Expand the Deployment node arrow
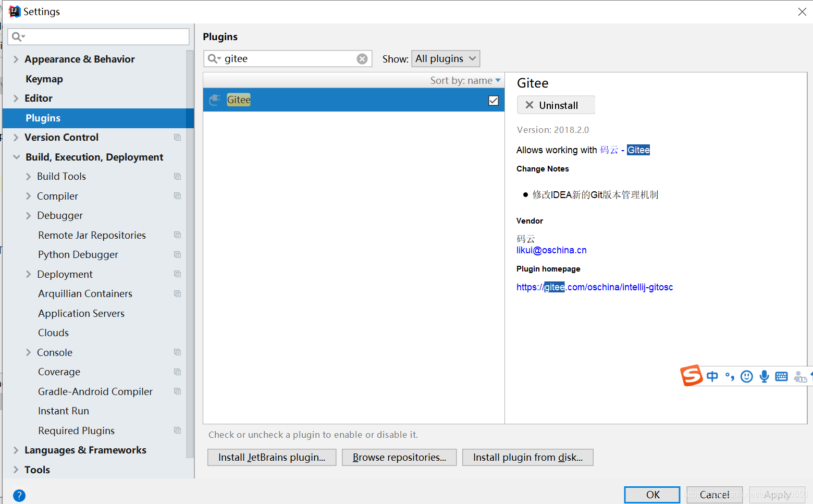This screenshot has height=504, width=813. click(28, 274)
